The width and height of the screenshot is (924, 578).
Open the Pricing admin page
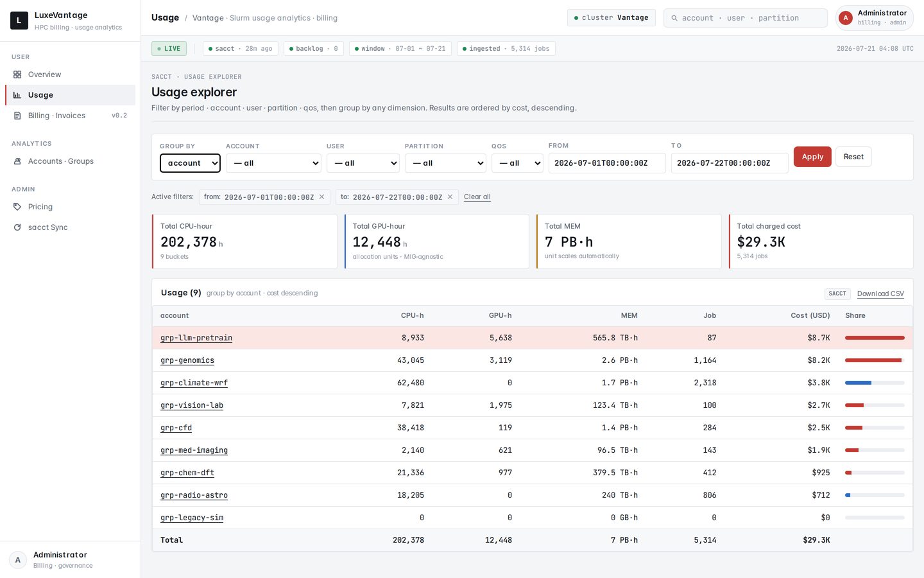(71, 207)
